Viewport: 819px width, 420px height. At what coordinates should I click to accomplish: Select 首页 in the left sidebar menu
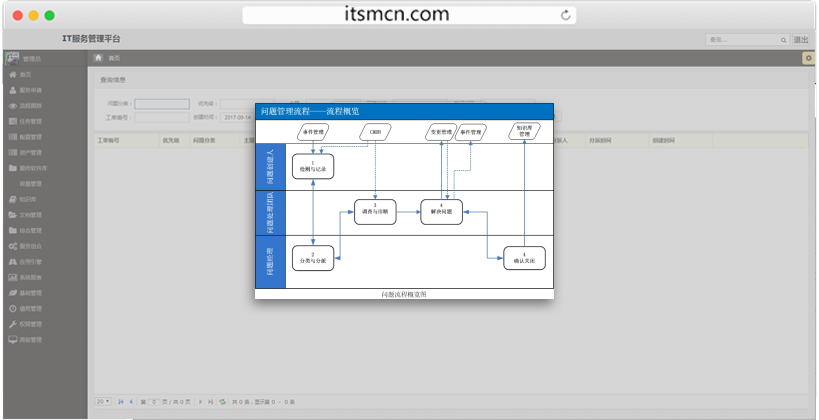pyautogui.click(x=25, y=75)
